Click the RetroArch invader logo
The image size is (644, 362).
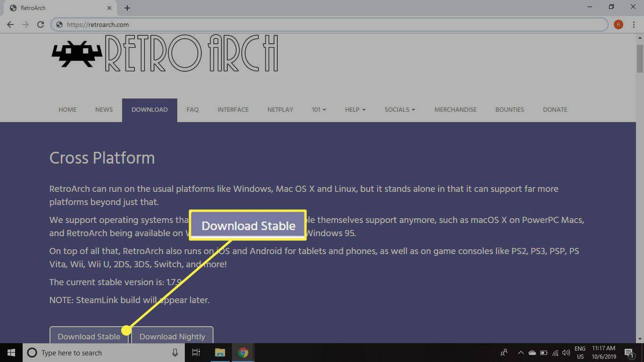[x=77, y=53]
